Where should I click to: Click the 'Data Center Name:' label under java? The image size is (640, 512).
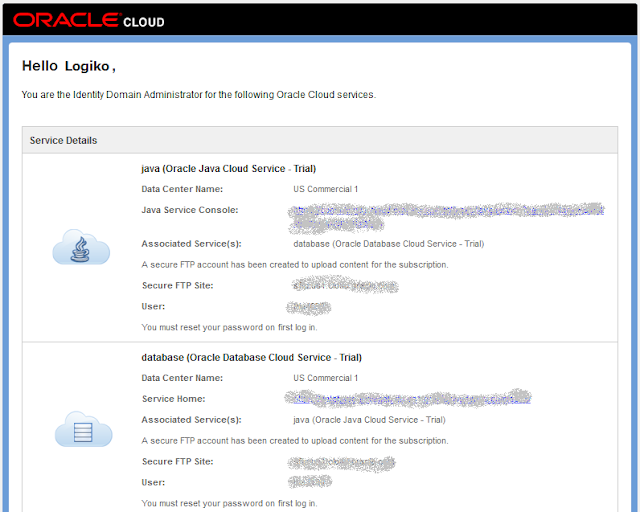182,189
